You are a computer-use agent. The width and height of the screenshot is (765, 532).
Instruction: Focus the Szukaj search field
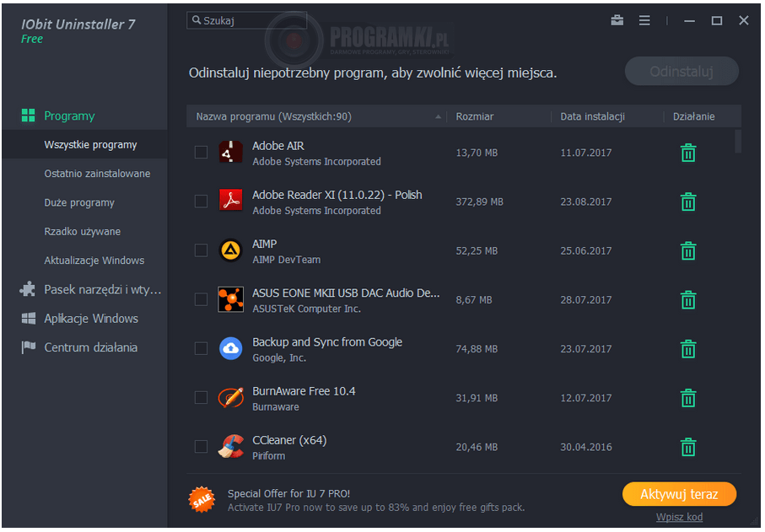(246, 20)
